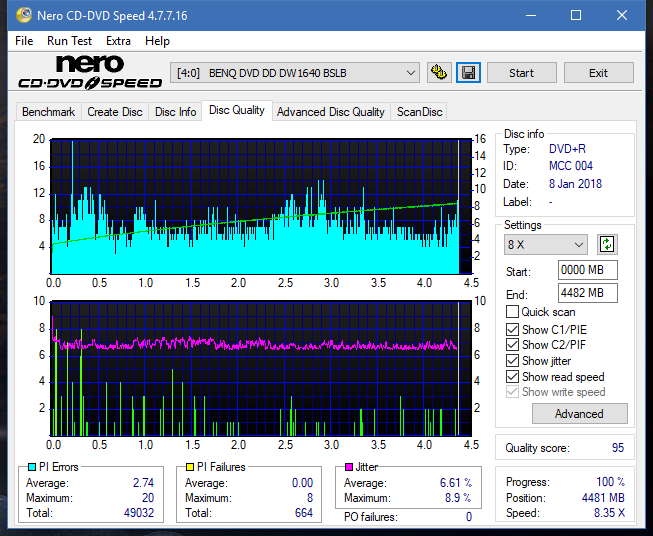Click the End position 4482 MB field
The height and width of the screenshot is (536, 653).
click(588, 293)
